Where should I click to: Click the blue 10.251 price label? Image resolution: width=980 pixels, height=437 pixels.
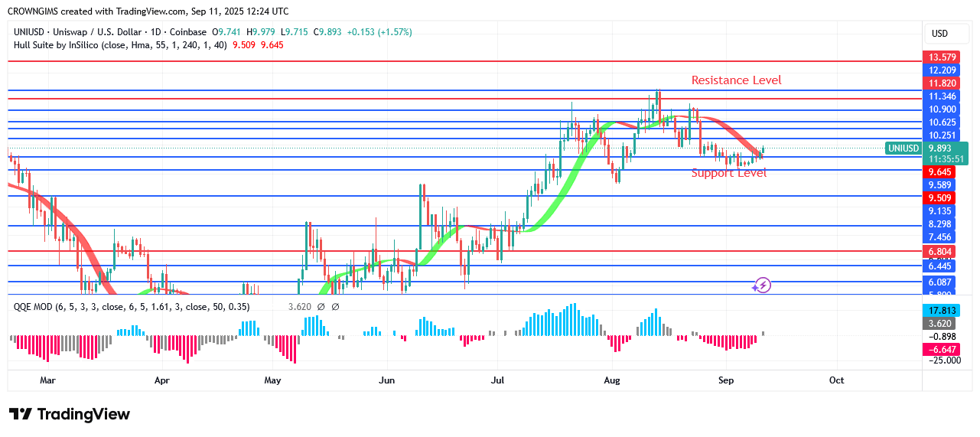coord(939,135)
